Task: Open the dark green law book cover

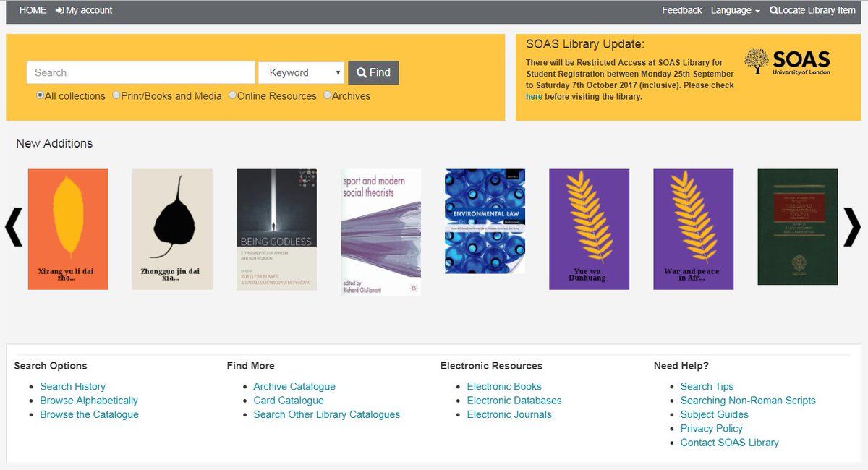Action: (797, 227)
